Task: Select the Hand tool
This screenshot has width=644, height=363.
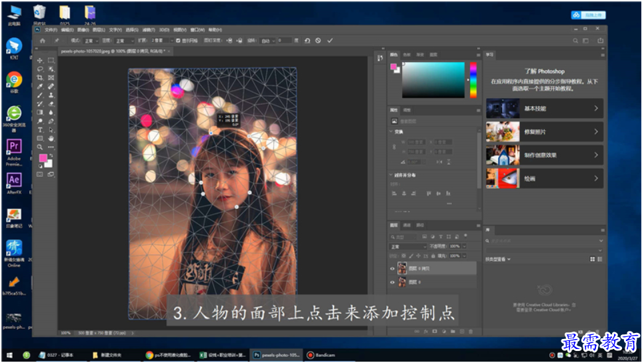Action: [x=51, y=139]
